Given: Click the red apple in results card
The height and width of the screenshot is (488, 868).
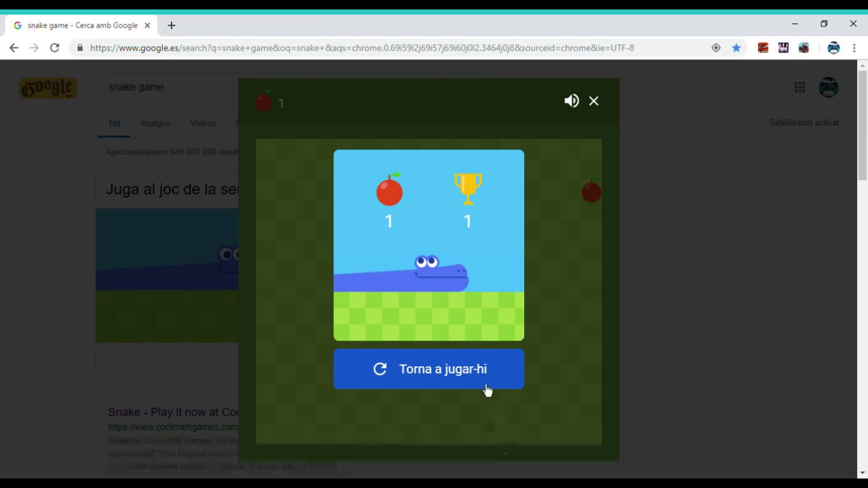Looking at the screenshot, I should pos(389,189).
